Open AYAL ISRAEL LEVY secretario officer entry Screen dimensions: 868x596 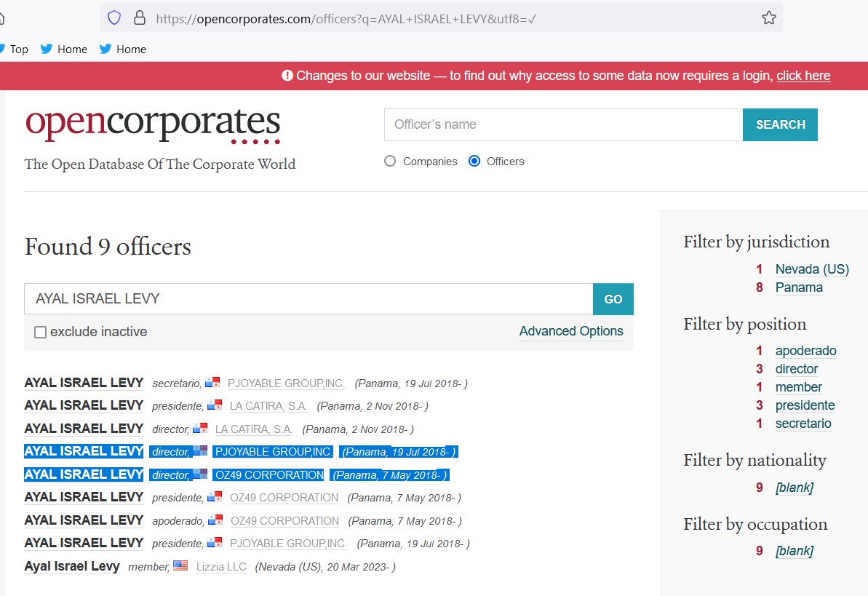84,383
